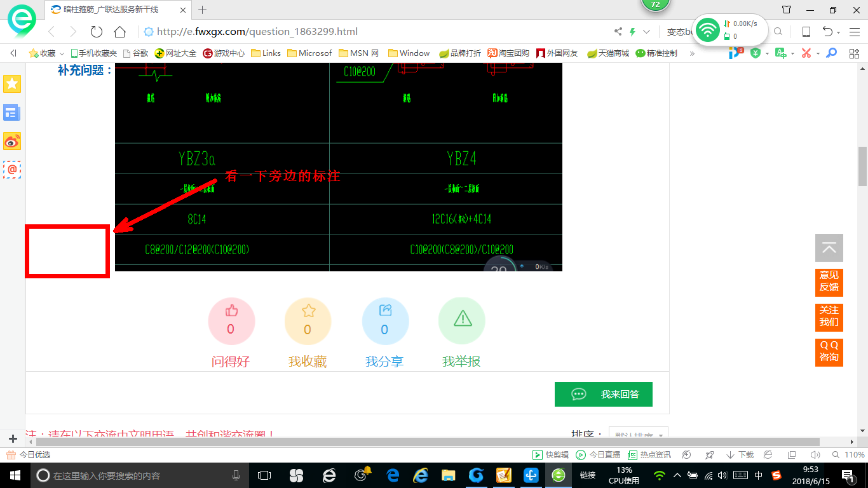Viewport: 868px width, 488px height.
Task: Open the Edge browser taskbar icon
Action: coord(393,475)
